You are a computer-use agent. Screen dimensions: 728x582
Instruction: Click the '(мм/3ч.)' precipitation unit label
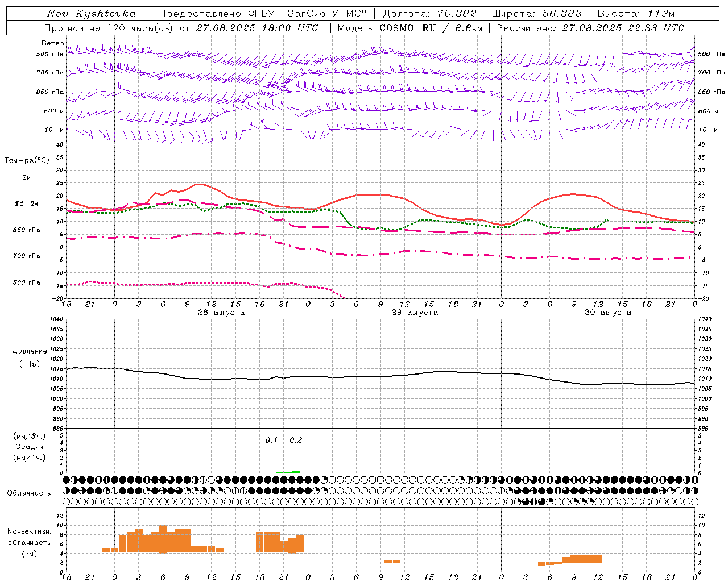pyautogui.click(x=30, y=436)
